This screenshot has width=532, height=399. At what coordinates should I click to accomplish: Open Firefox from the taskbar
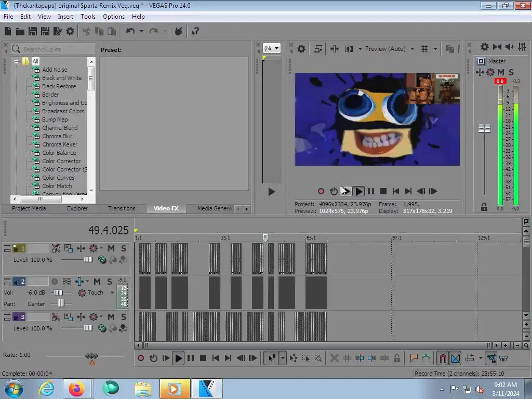click(x=77, y=389)
